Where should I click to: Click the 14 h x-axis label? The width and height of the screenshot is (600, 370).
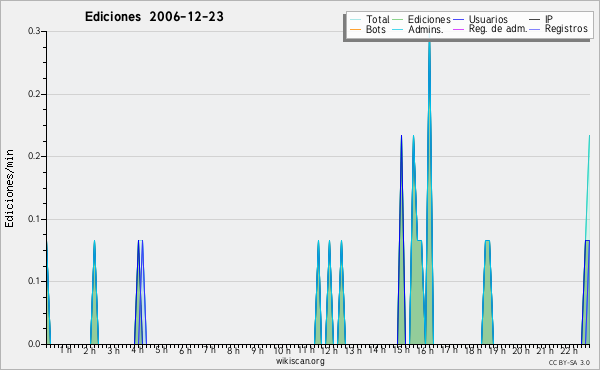pyautogui.click(x=377, y=350)
